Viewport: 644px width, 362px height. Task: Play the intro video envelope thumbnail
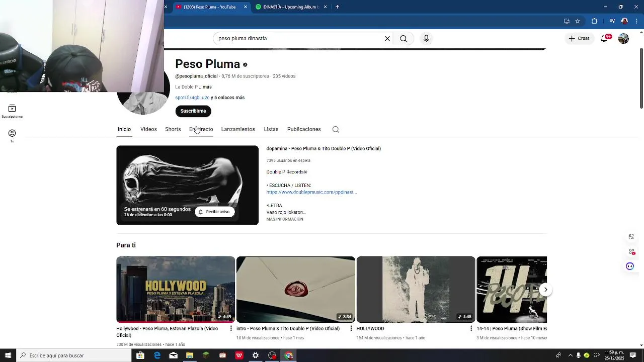296,290
